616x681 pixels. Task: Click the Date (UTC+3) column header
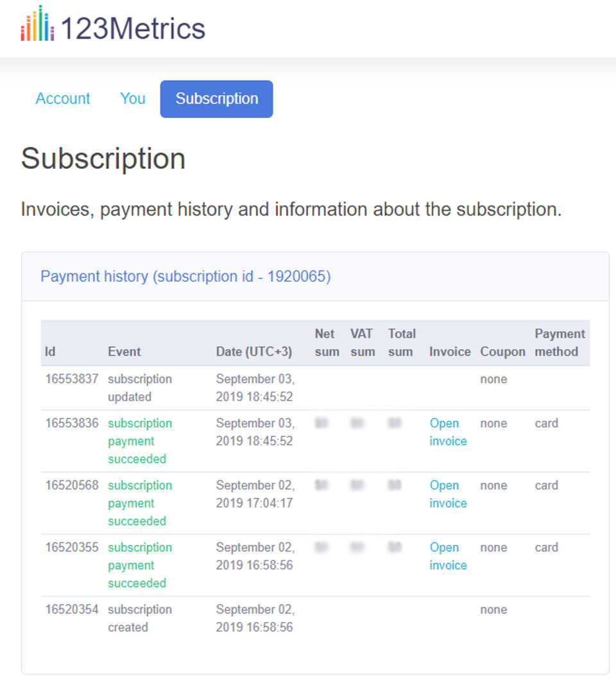coord(254,351)
